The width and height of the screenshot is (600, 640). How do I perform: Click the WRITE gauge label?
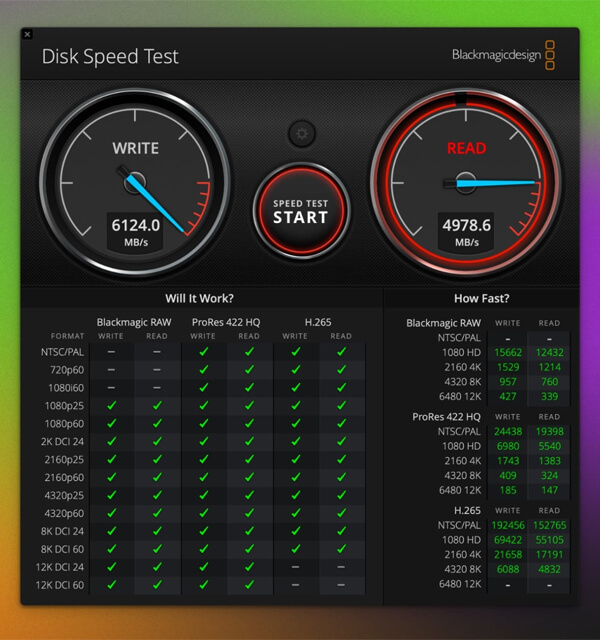(x=136, y=148)
